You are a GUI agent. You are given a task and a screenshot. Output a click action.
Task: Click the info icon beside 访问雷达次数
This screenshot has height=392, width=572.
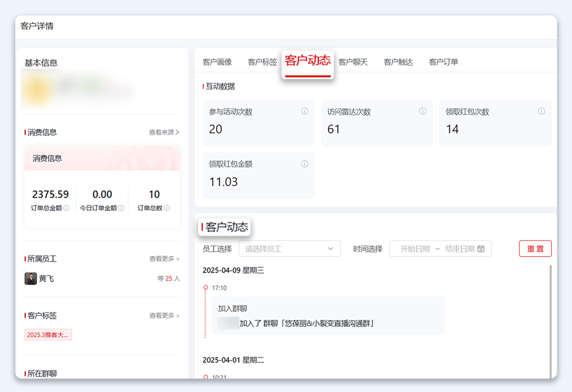click(422, 111)
